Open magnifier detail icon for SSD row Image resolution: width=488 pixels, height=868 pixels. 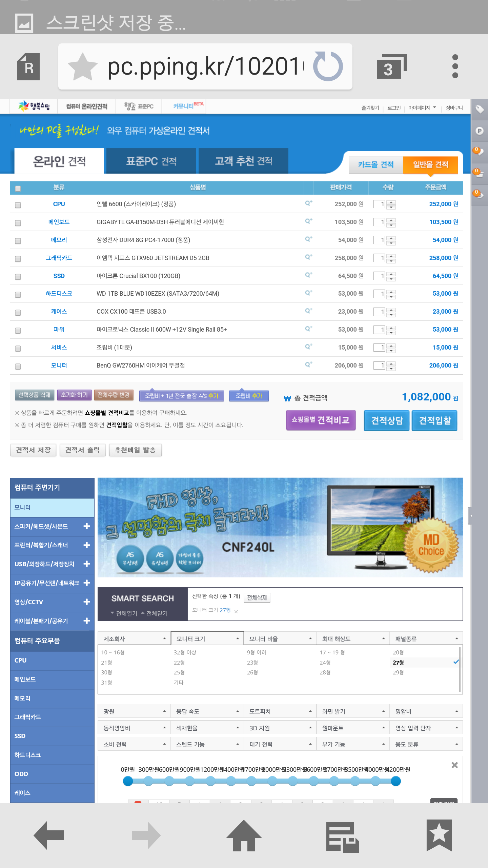(308, 275)
